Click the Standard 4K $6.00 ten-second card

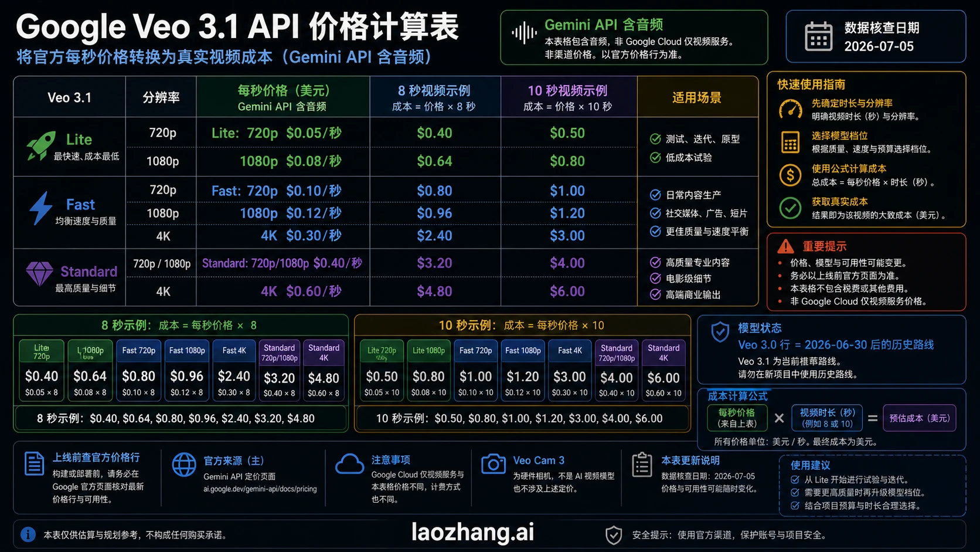coord(663,370)
